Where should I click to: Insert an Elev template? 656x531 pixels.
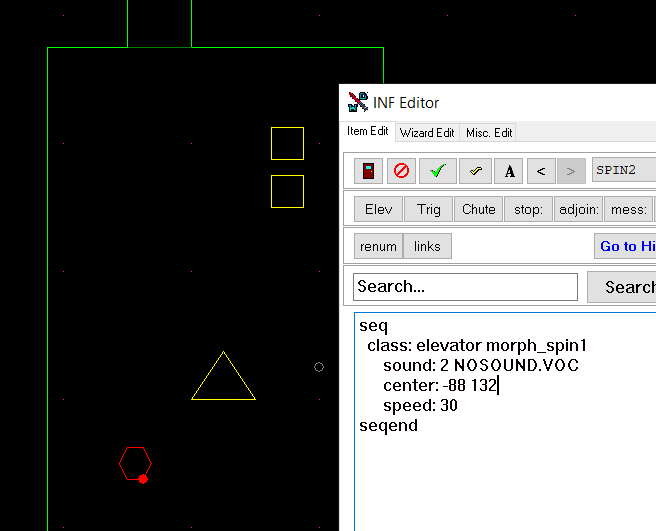tap(378, 209)
